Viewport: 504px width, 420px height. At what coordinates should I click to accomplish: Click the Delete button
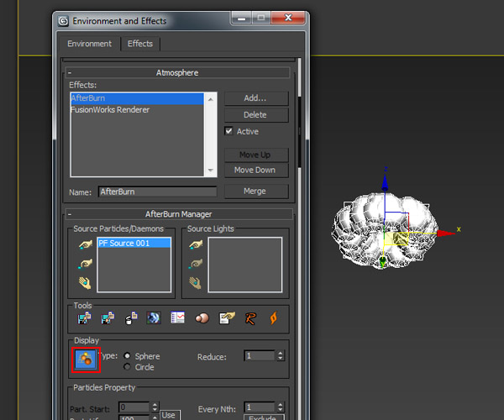click(x=256, y=115)
